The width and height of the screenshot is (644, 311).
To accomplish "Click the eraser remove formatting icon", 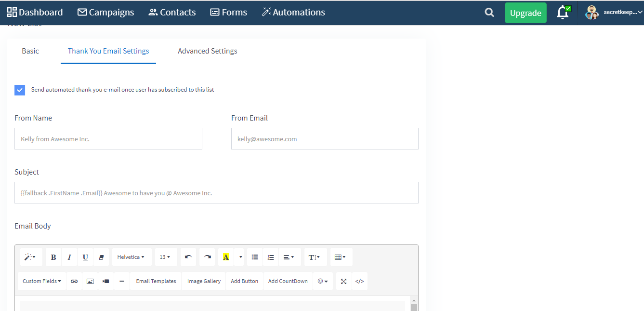I will (101, 257).
